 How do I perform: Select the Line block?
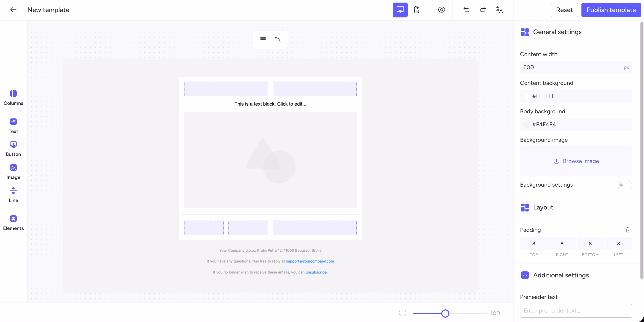click(x=13, y=195)
